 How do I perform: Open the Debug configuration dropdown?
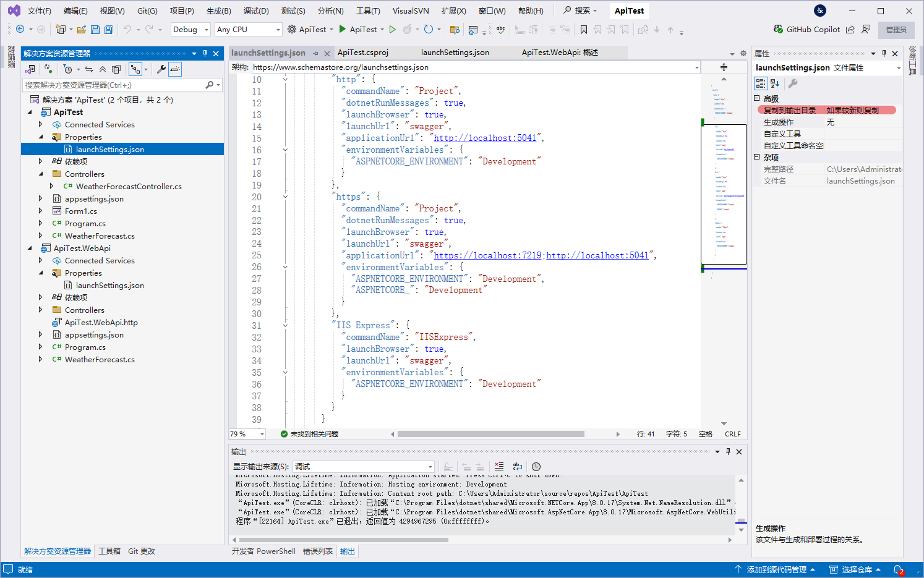[190, 30]
